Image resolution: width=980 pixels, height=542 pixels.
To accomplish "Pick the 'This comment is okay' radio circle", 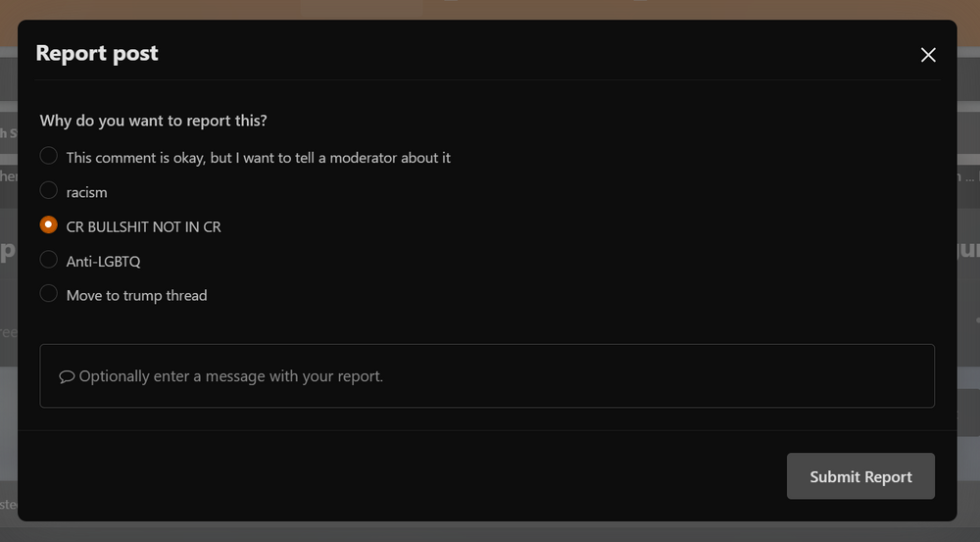I will click(49, 156).
